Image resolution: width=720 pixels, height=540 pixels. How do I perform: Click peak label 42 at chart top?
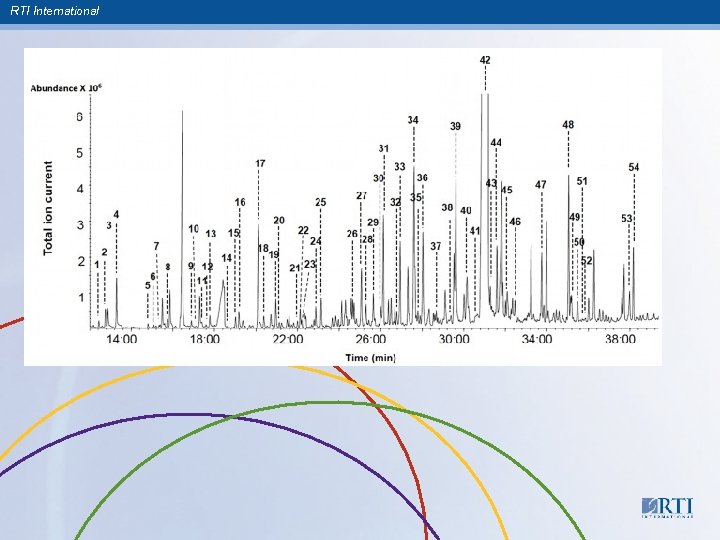click(485, 60)
